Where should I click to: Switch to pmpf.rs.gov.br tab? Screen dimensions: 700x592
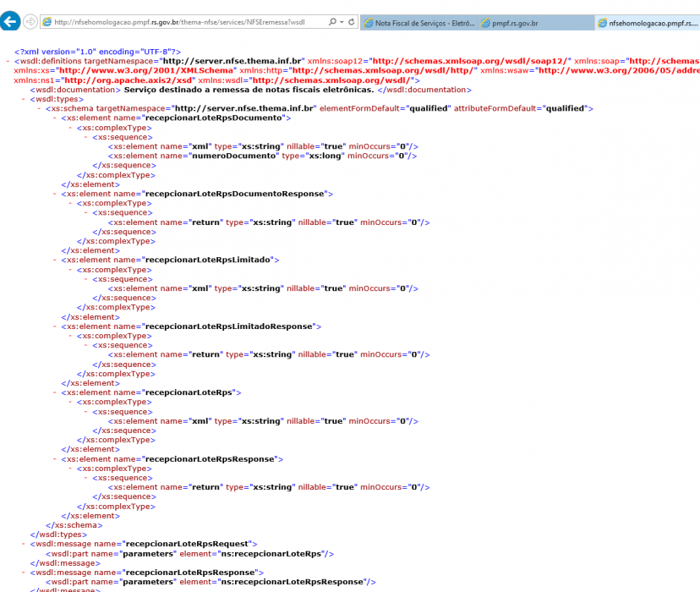pyautogui.click(x=536, y=23)
